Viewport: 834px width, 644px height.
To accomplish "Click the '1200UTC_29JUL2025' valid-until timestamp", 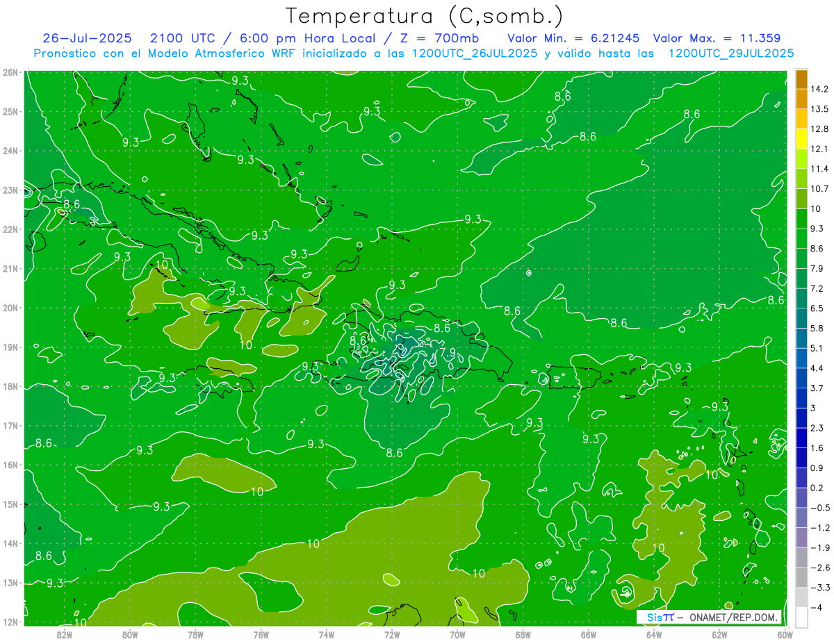I will click(730, 53).
